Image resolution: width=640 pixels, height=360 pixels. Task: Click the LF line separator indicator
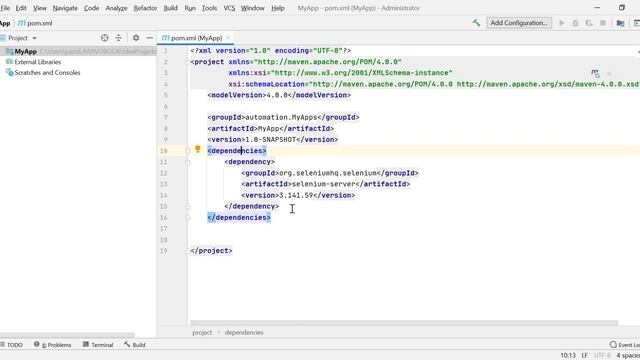click(x=584, y=356)
